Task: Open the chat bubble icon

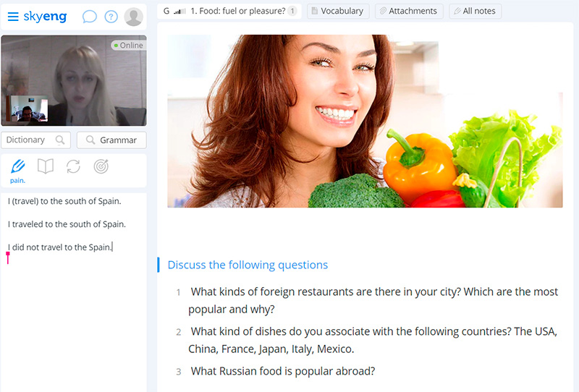Action: (x=89, y=17)
